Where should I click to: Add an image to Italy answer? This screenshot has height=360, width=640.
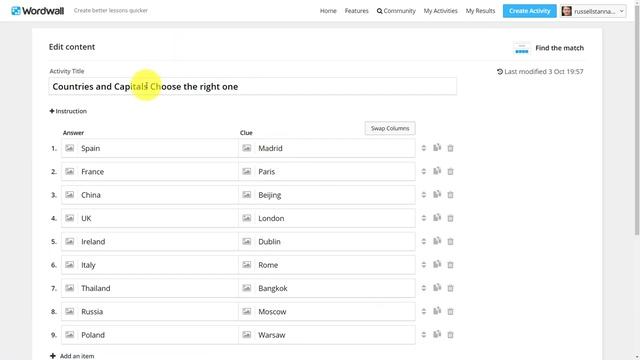pyautogui.click(x=70, y=265)
